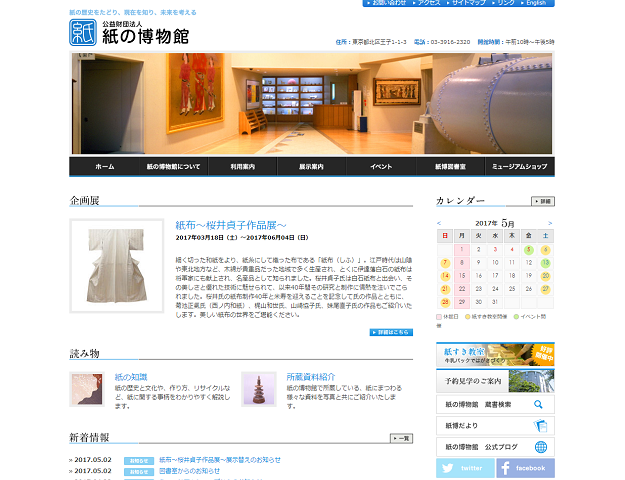Open the 展示案内 menu tab
The image size is (625, 480).
(312, 167)
